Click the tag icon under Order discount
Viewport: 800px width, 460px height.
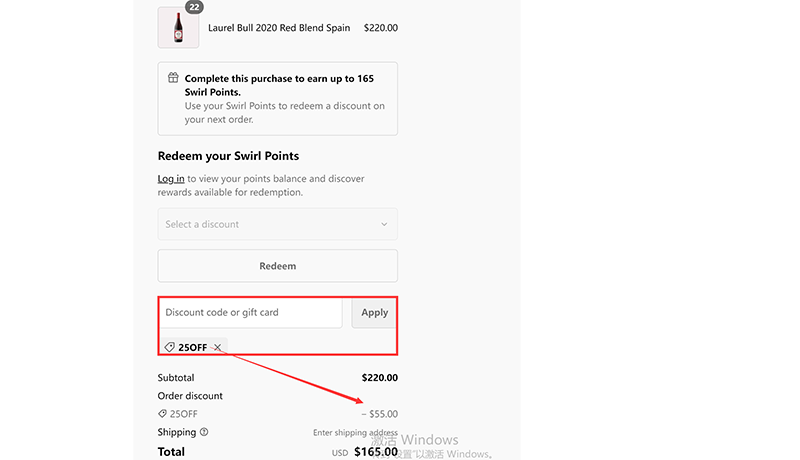163,414
